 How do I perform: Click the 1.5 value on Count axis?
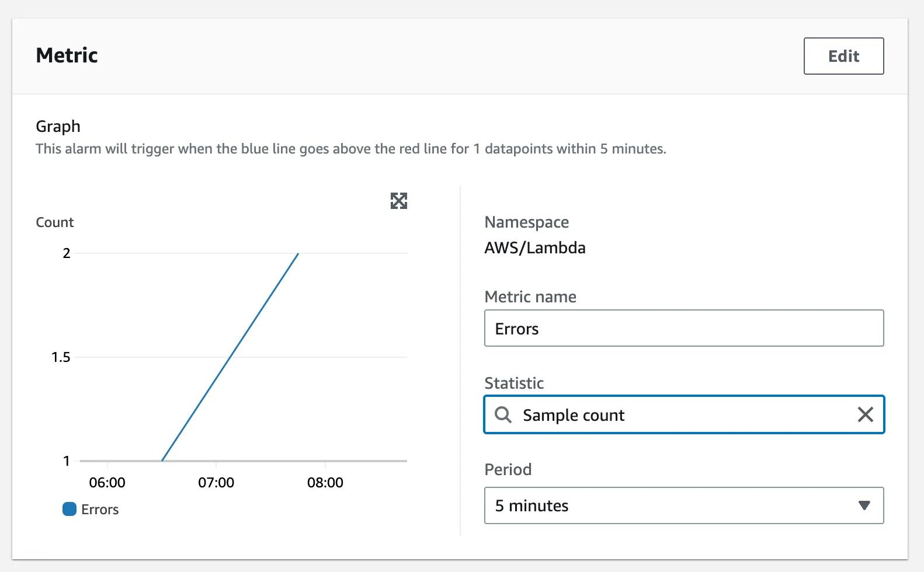[61, 357]
